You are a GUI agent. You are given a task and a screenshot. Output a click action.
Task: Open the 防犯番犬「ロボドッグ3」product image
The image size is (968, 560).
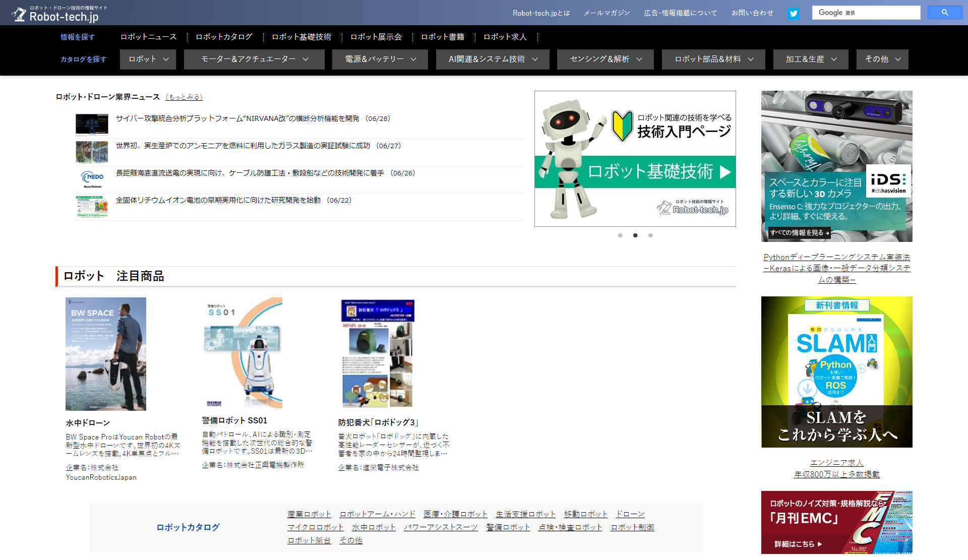pos(378,354)
